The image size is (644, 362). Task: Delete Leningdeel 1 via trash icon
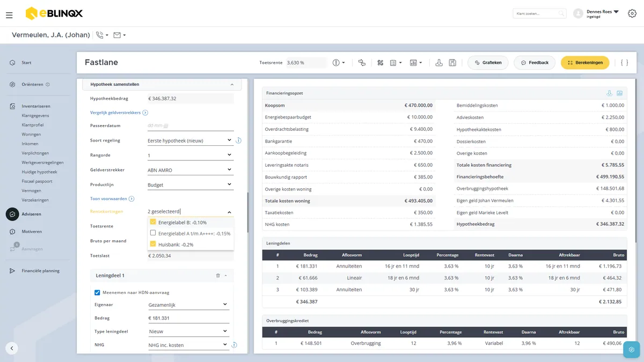[x=218, y=275]
